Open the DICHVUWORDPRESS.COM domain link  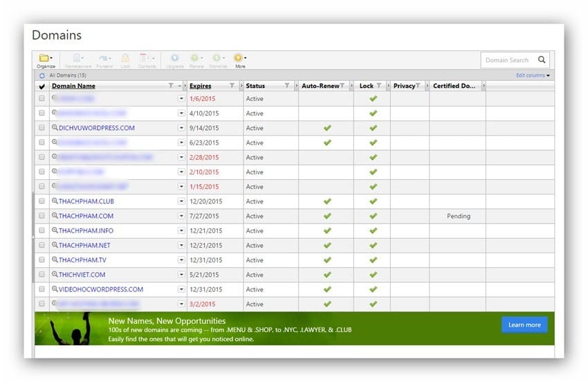coord(97,128)
